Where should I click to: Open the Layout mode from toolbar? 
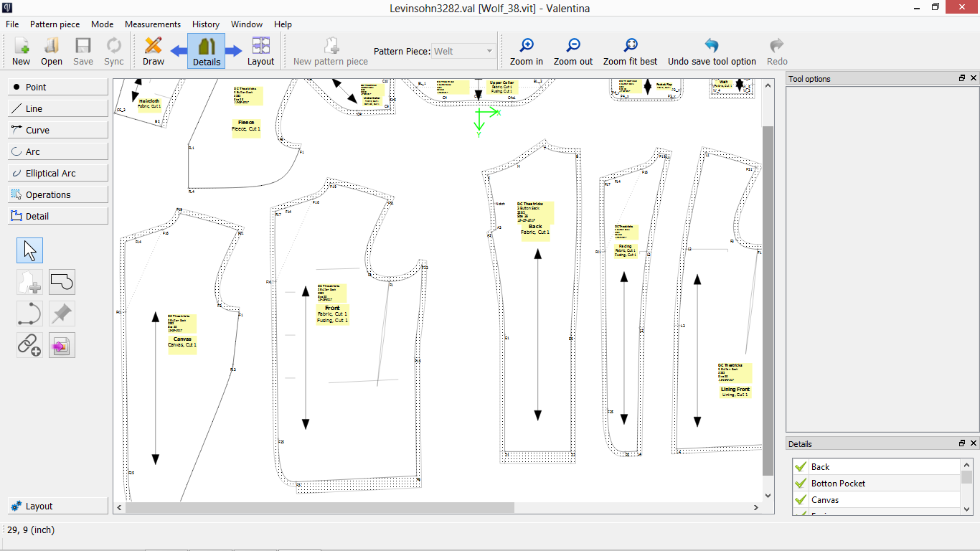pos(260,51)
